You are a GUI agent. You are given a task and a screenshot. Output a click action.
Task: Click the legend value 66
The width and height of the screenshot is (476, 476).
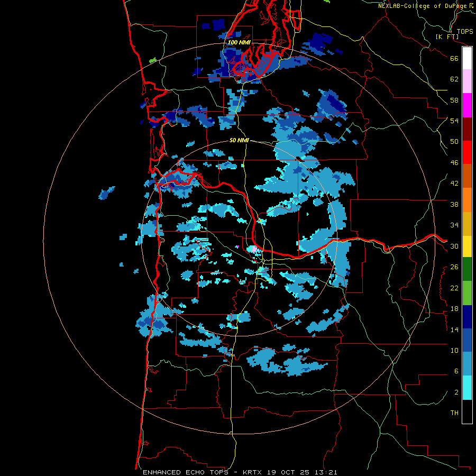pyautogui.click(x=454, y=59)
